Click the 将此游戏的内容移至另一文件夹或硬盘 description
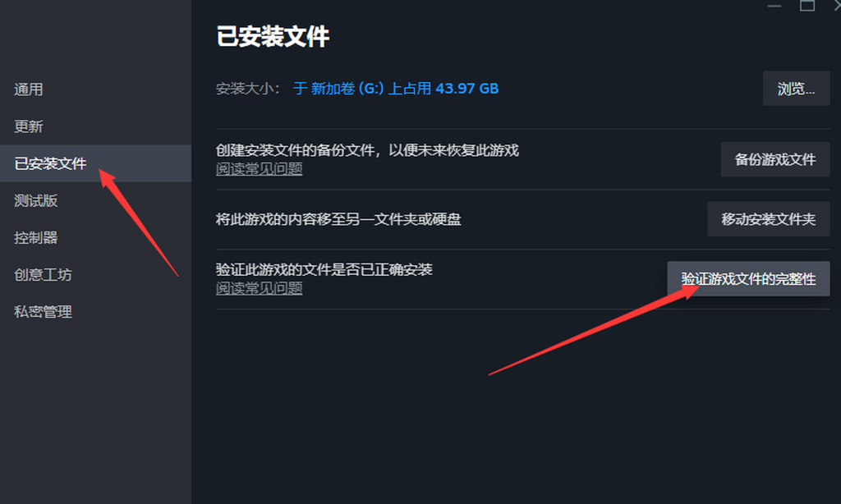Image resolution: width=841 pixels, height=504 pixels. tap(338, 219)
